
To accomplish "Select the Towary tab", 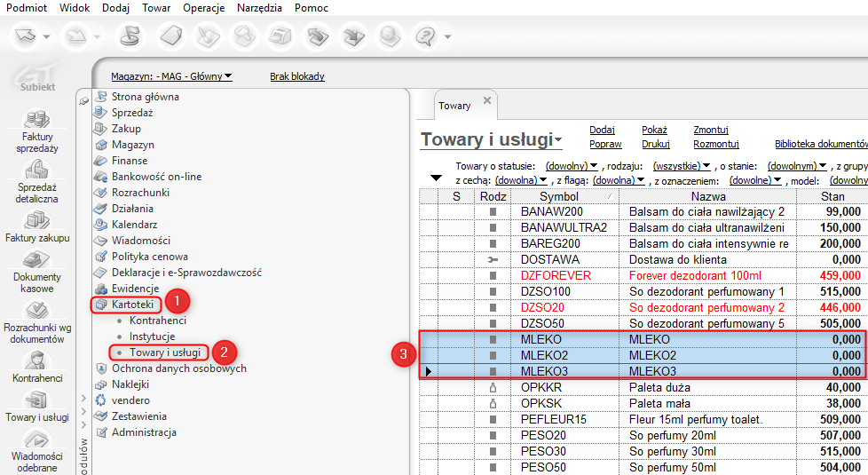I will [x=454, y=106].
